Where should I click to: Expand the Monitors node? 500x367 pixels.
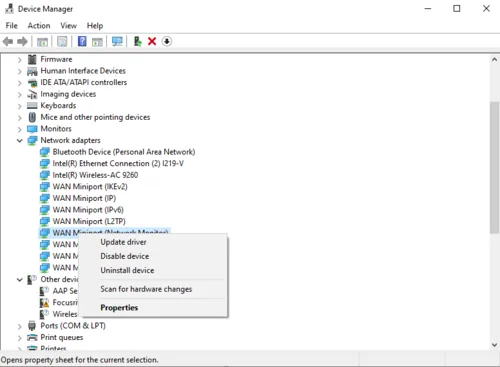[20, 129]
